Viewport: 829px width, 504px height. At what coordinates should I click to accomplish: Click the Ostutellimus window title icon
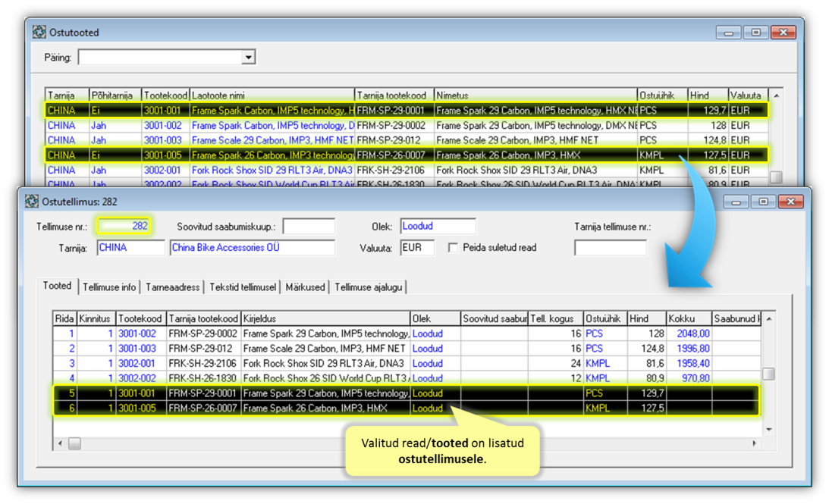click(31, 202)
